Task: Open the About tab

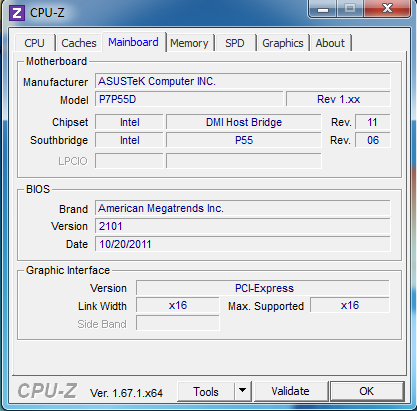Action: coord(330,43)
